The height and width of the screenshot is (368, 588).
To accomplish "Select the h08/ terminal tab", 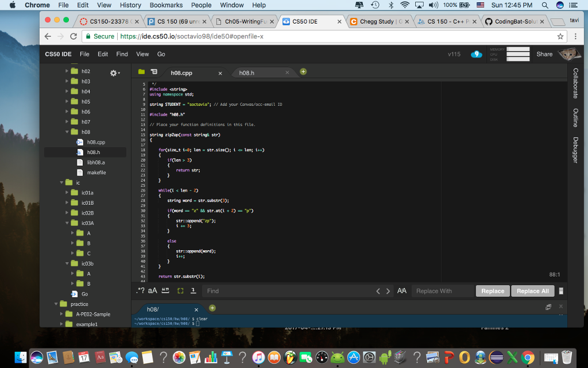I will (153, 309).
